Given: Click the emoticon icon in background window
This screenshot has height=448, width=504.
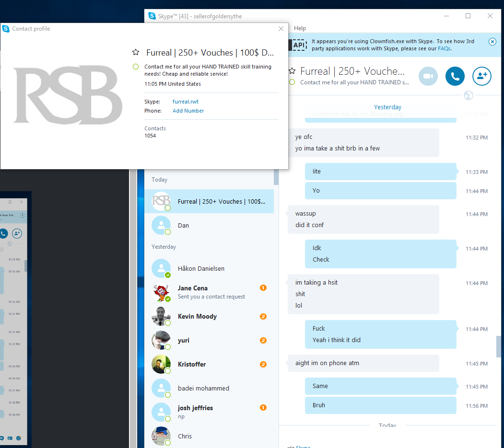Looking at the screenshot, I should click(x=19, y=438).
